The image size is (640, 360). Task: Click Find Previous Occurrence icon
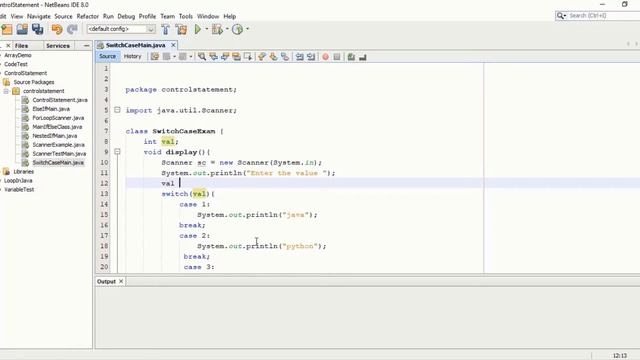click(x=213, y=57)
